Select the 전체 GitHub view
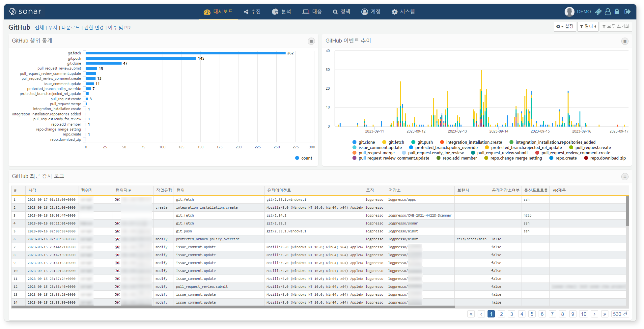Viewport: 644px width, 329px height. [39, 28]
